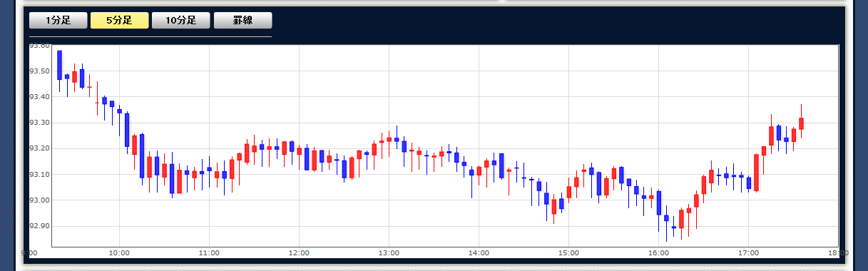This screenshot has height=271, width=868.
Task: Switch to the 1分足 chart interval
Action: pos(58,21)
